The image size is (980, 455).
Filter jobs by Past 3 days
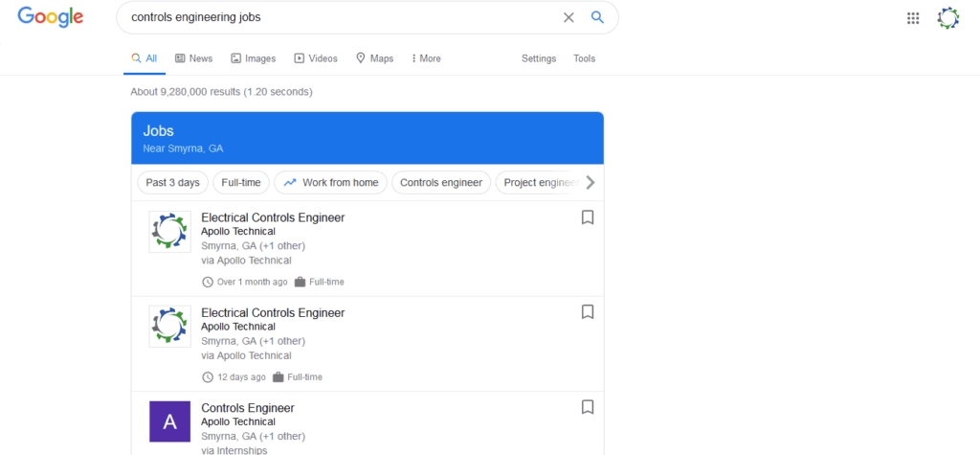[172, 182]
